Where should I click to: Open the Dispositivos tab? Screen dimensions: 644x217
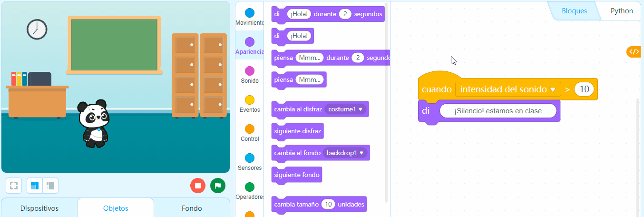(39, 208)
